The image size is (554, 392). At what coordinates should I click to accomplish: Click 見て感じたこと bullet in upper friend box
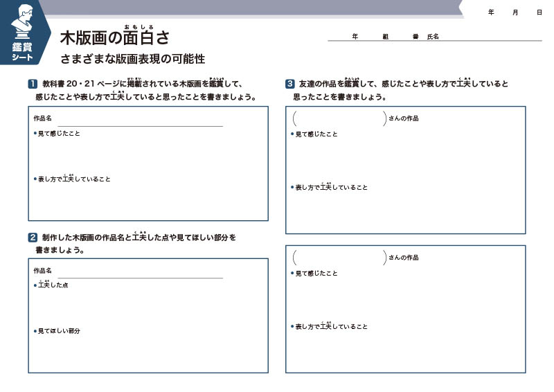click(314, 134)
